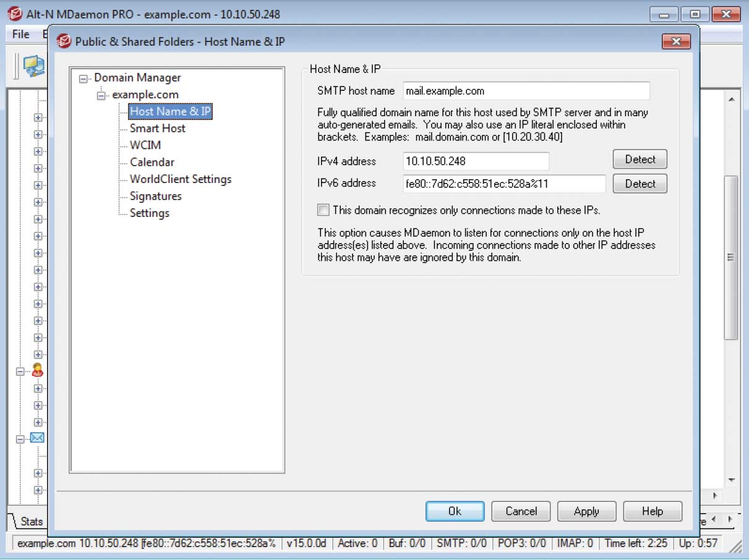Enable 'This domain recognizes only connections' checkbox

coord(323,210)
